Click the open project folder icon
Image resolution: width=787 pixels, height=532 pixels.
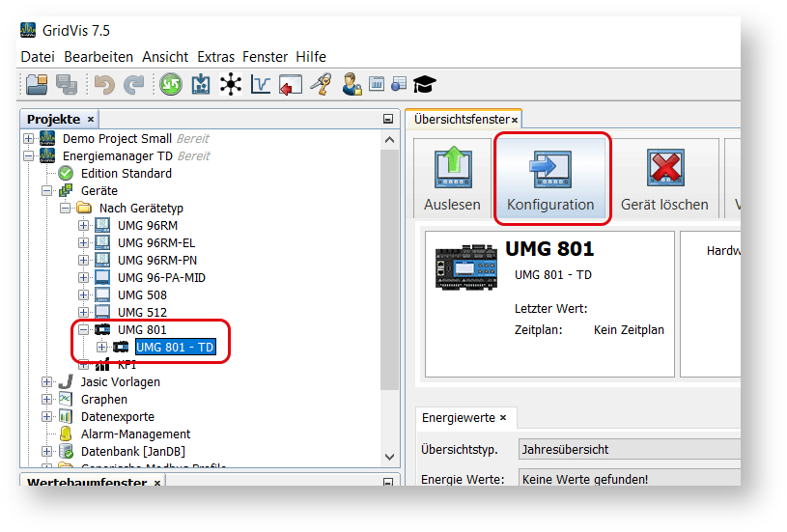tap(37, 85)
